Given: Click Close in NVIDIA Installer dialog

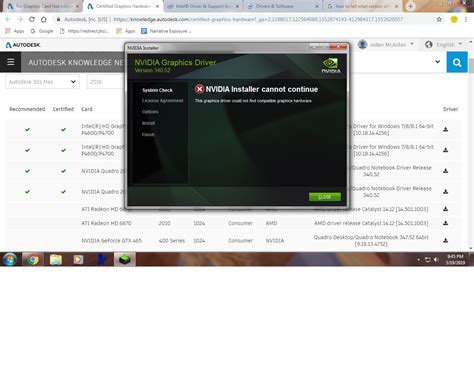Looking at the screenshot, I should click(325, 197).
